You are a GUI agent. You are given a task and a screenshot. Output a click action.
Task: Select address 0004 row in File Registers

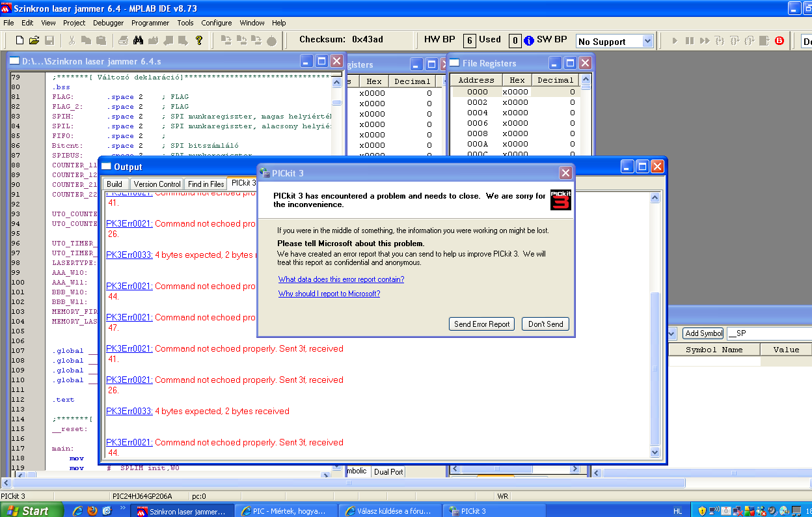[514, 113]
